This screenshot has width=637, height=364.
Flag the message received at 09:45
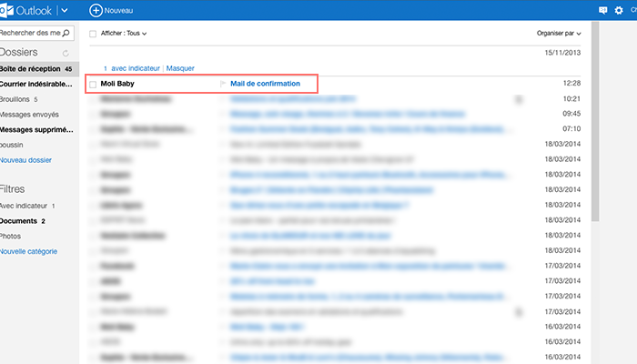[x=223, y=114]
